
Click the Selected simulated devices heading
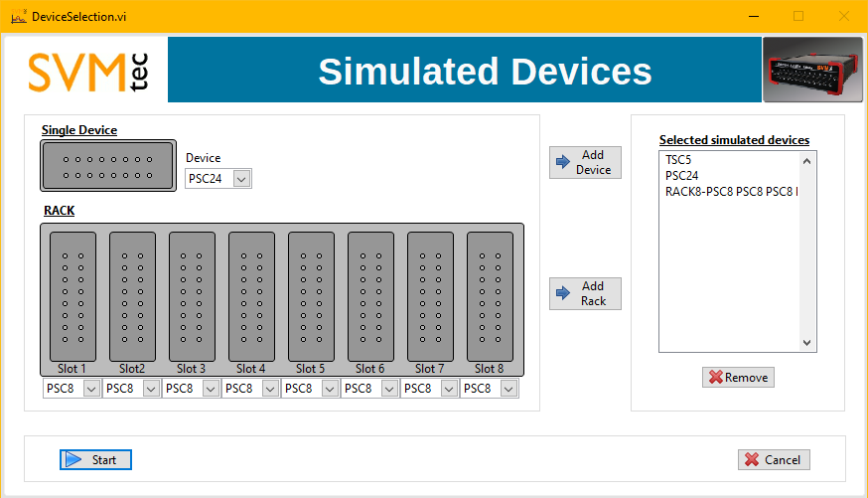734,140
